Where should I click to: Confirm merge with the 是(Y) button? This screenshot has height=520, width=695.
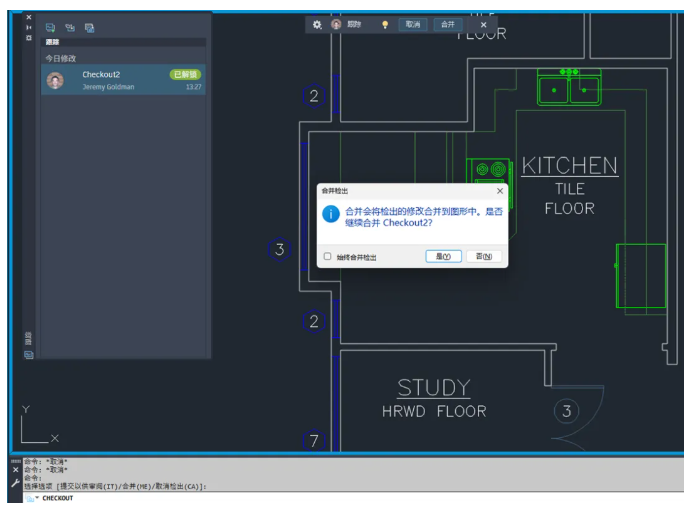443,257
